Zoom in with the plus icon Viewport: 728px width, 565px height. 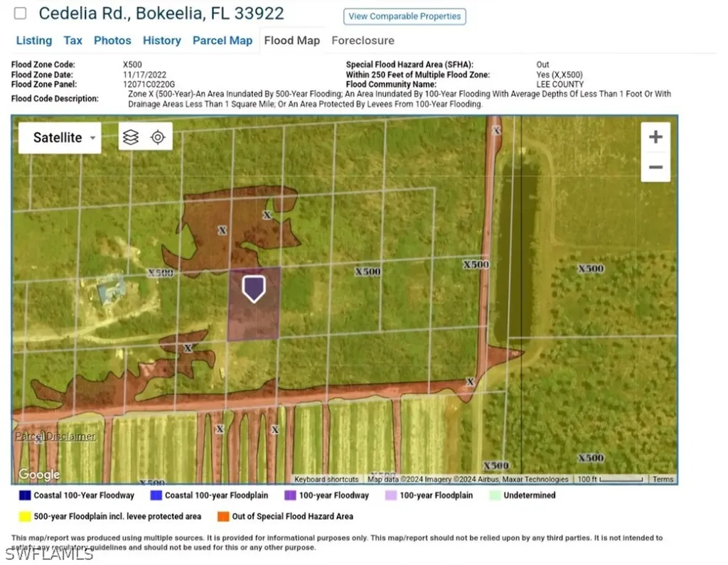click(x=655, y=135)
